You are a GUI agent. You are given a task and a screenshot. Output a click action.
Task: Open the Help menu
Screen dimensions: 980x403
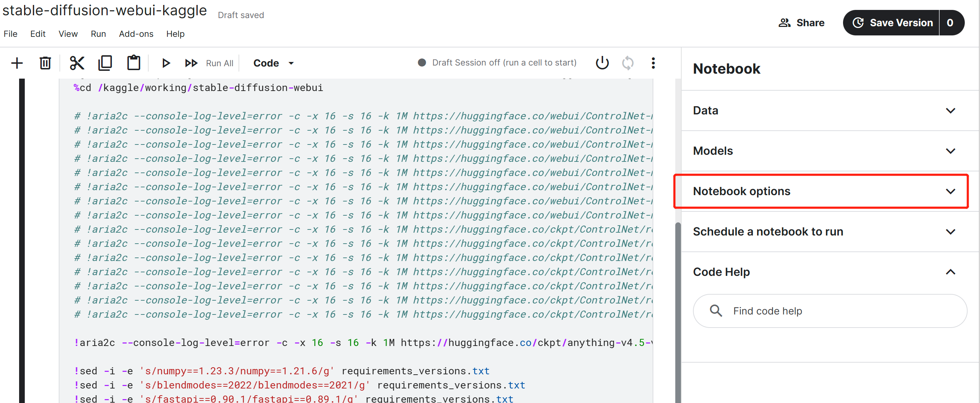tap(176, 34)
